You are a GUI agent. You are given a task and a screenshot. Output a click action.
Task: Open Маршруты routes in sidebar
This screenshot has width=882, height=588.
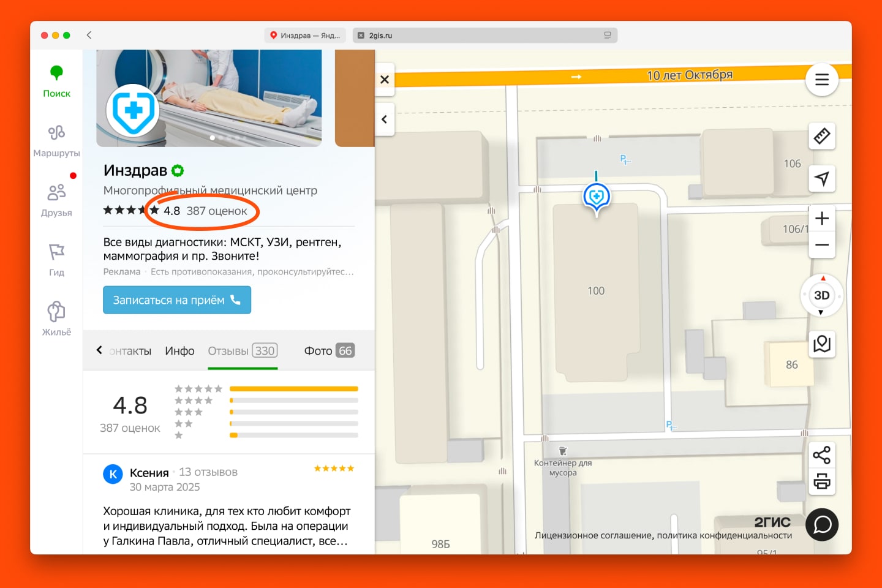[x=56, y=141]
